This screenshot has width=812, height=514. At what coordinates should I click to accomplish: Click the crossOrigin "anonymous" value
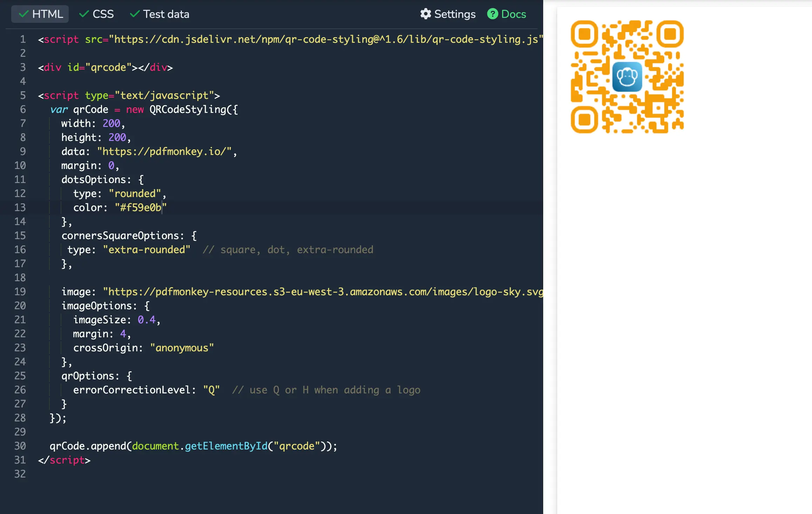182,348
